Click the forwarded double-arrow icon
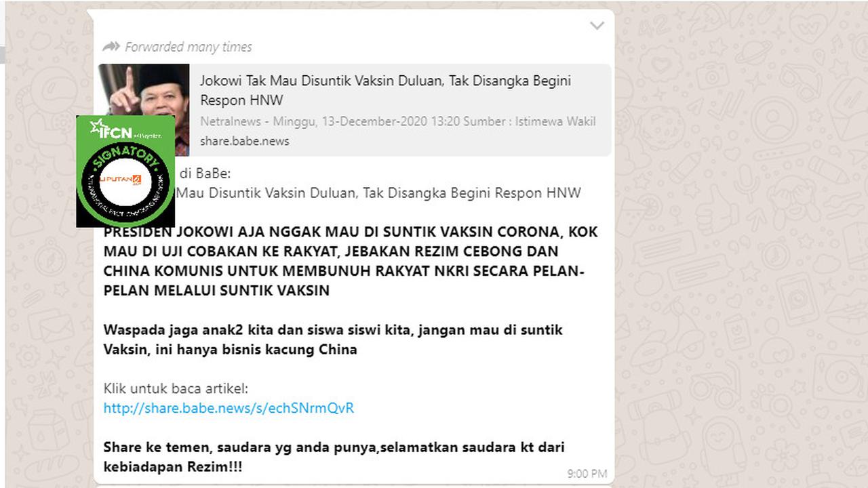The height and width of the screenshot is (488, 868). [x=110, y=46]
